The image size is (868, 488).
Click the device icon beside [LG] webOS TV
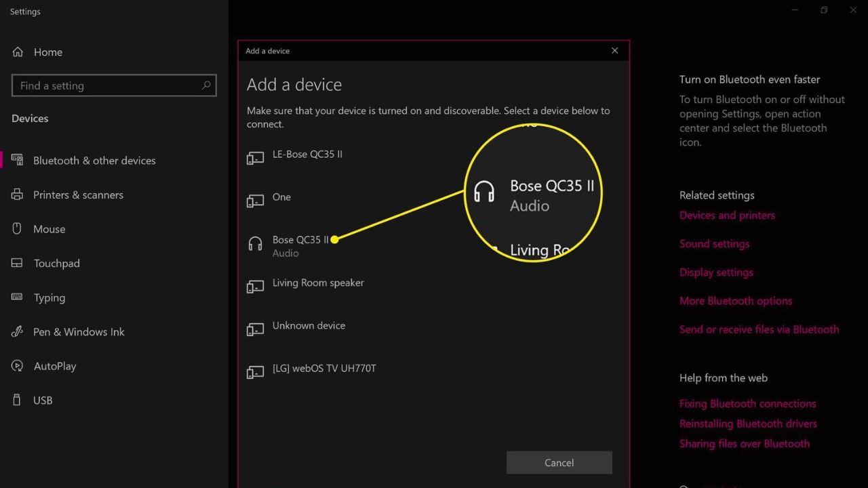[255, 372]
